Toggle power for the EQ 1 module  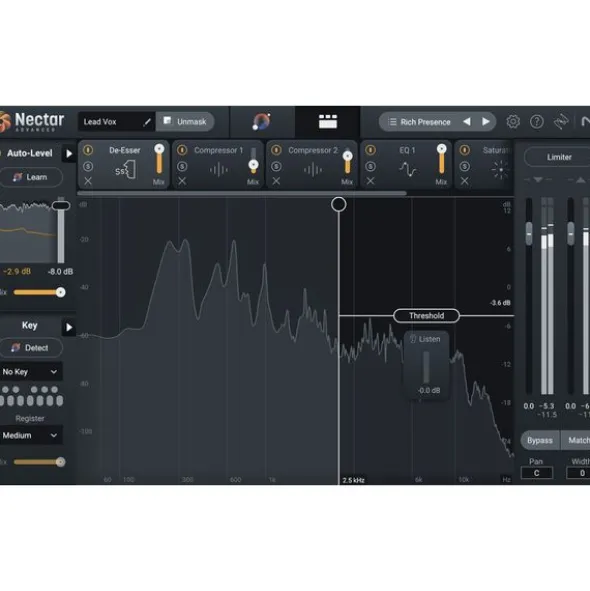[371, 150]
